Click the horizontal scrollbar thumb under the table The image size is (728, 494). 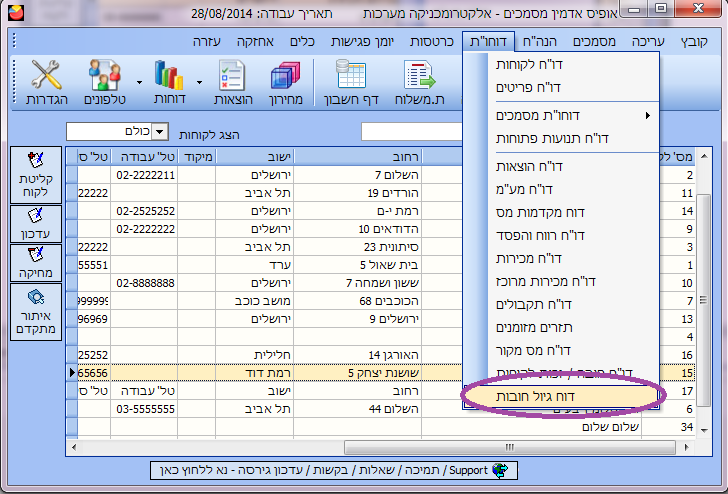point(510,448)
